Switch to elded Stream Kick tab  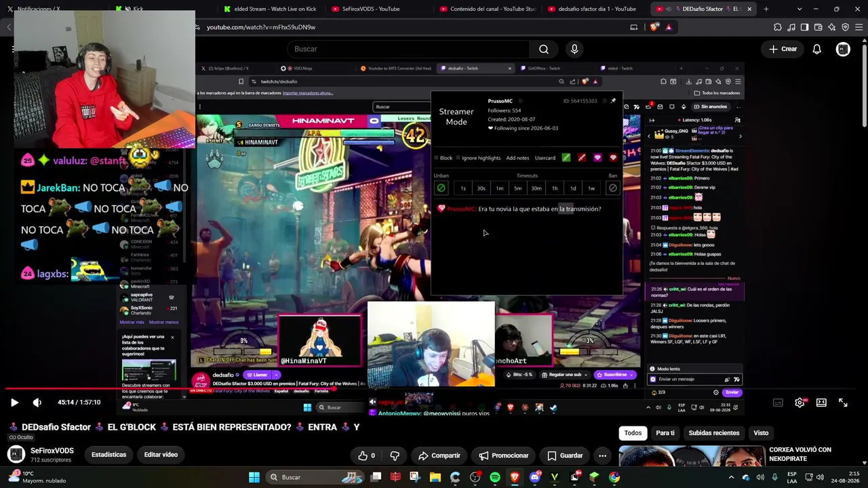coord(270,9)
